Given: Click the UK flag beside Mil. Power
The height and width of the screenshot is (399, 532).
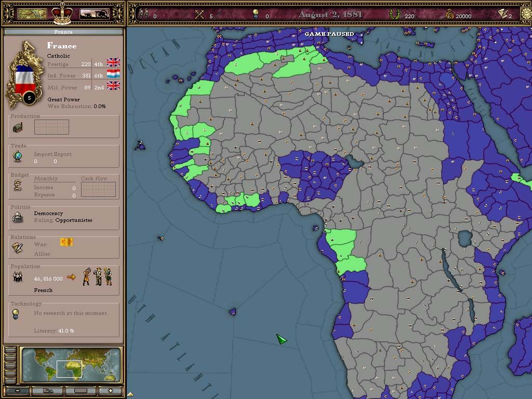Looking at the screenshot, I should pos(113,86).
